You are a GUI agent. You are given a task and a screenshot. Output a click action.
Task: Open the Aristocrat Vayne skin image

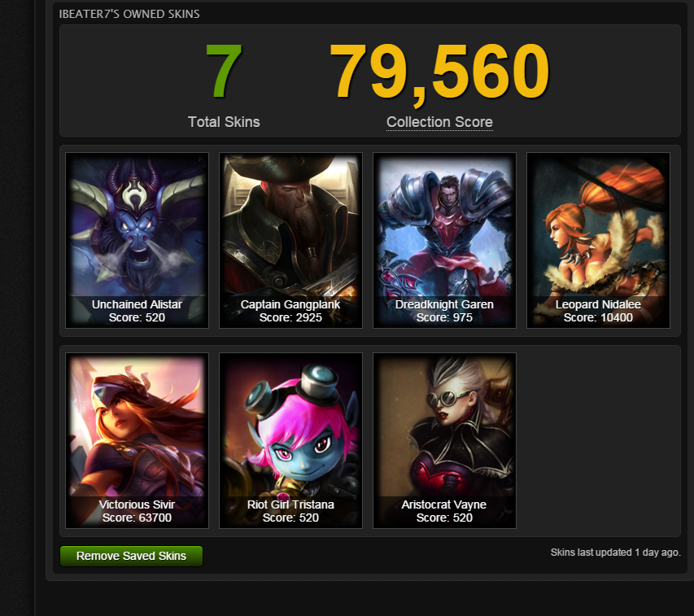[x=444, y=440]
